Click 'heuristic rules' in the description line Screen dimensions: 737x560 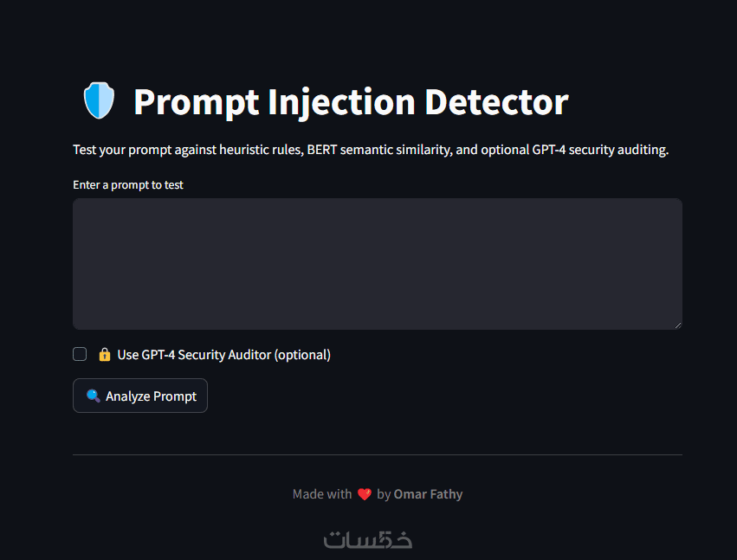262,150
